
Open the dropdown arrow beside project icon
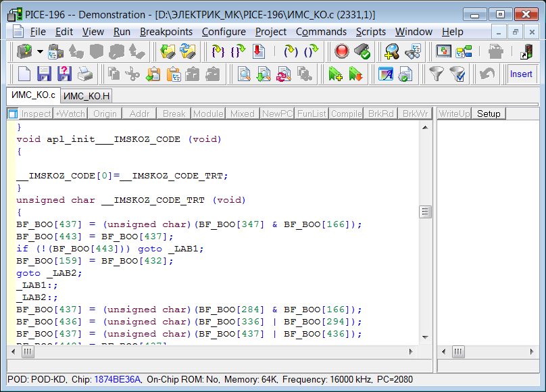point(40,51)
